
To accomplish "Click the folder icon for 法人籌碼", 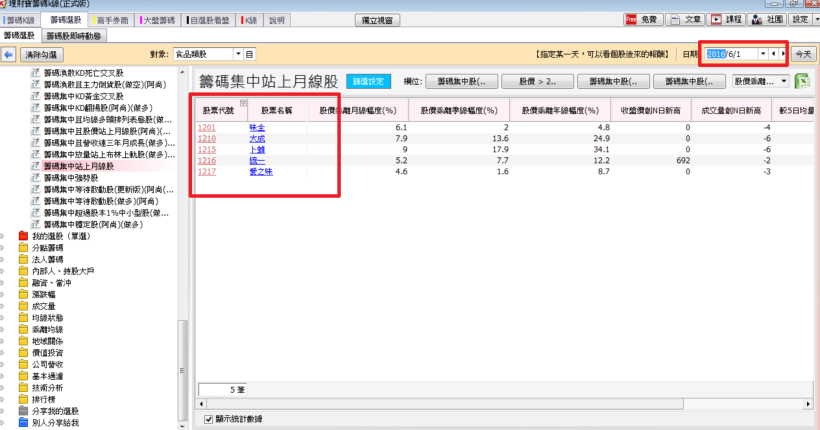I will [23, 259].
